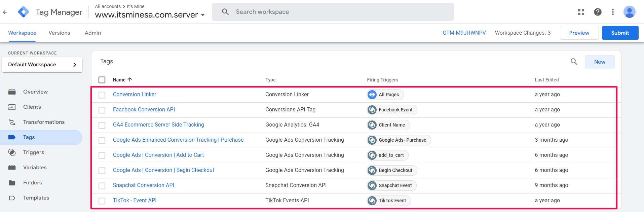The height and width of the screenshot is (212, 644).
Task: Click the 3 months ago cell
Action: pyautogui.click(x=552, y=140)
